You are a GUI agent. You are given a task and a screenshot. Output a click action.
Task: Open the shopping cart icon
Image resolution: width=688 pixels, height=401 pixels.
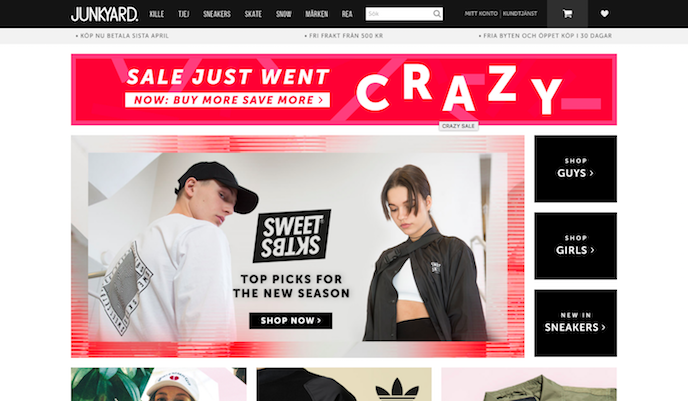click(x=567, y=14)
